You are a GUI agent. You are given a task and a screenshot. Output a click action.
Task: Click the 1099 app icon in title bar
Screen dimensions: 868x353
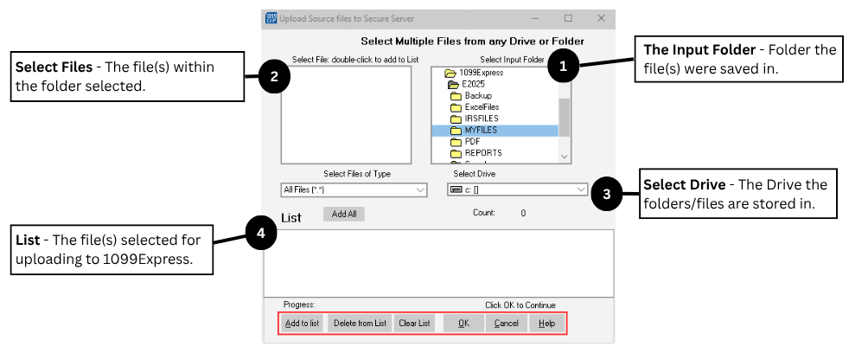(271, 18)
